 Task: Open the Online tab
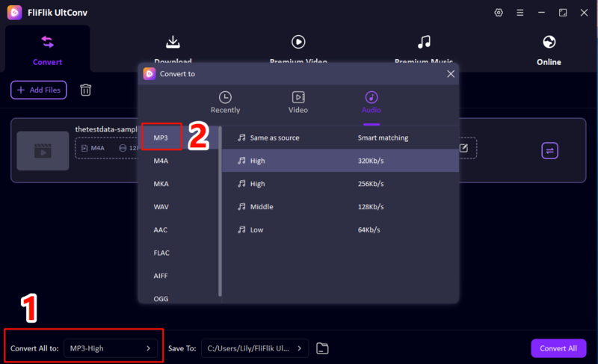pos(549,49)
